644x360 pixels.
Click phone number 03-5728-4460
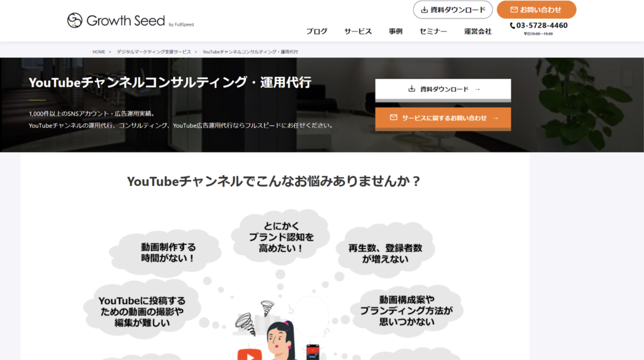click(541, 26)
